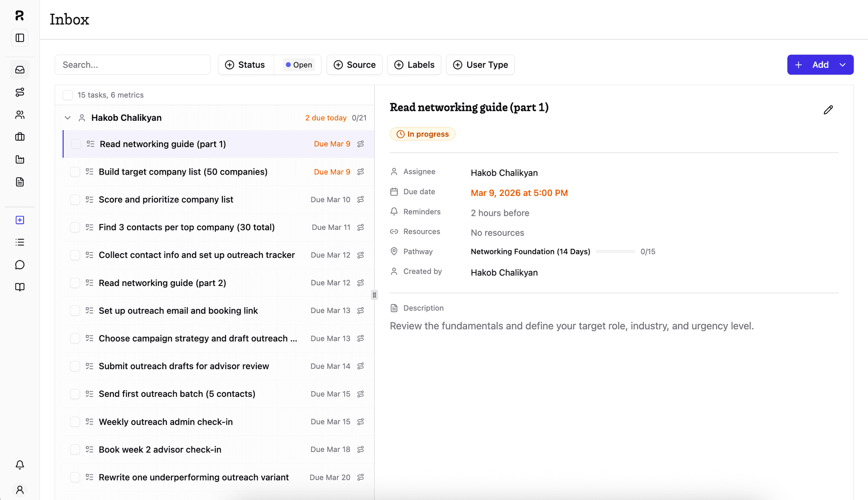The image size is (868, 500).
Task: Open the Inbox panel in the sidebar
Action: (19, 70)
